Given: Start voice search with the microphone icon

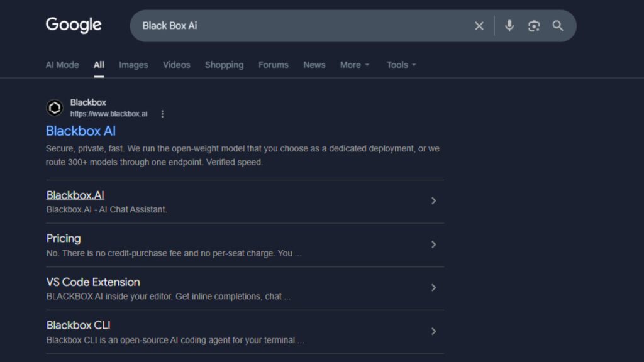Looking at the screenshot, I should click(x=509, y=26).
